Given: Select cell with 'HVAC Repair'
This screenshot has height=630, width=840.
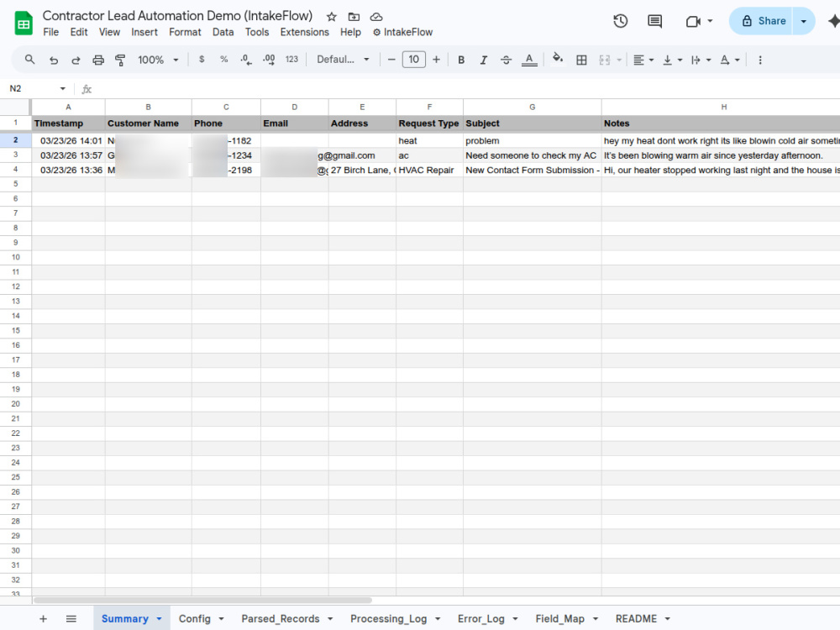Looking at the screenshot, I should (429, 170).
